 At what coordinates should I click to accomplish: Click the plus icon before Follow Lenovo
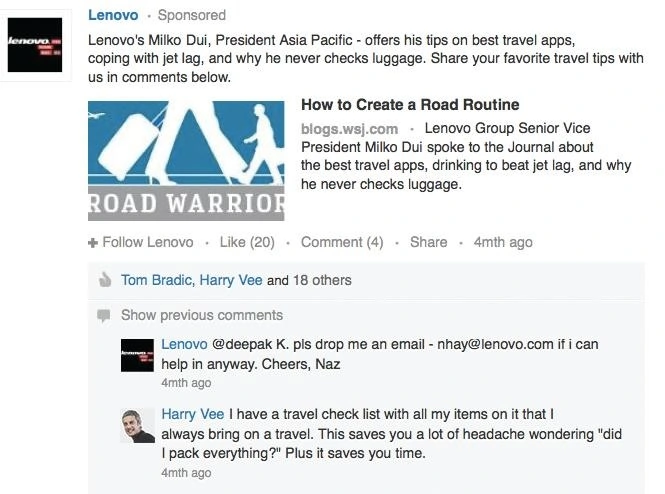pyautogui.click(x=93, y=243)
